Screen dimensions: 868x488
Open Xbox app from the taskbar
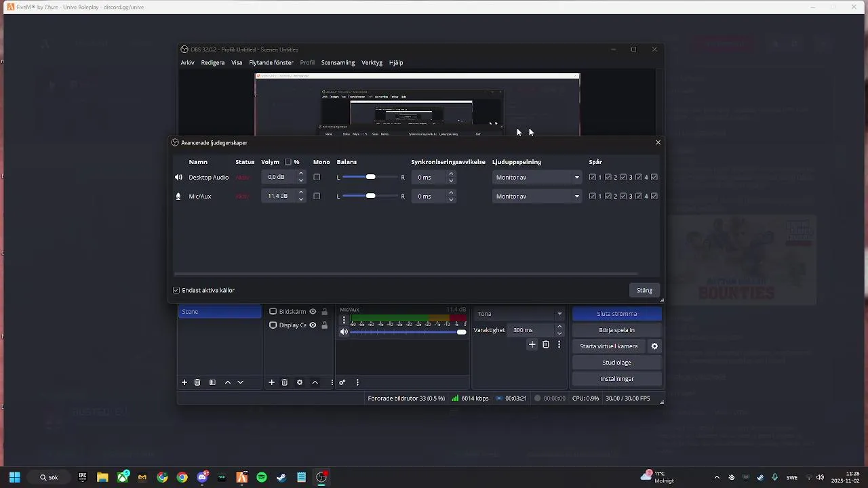(x=123, y=477)
